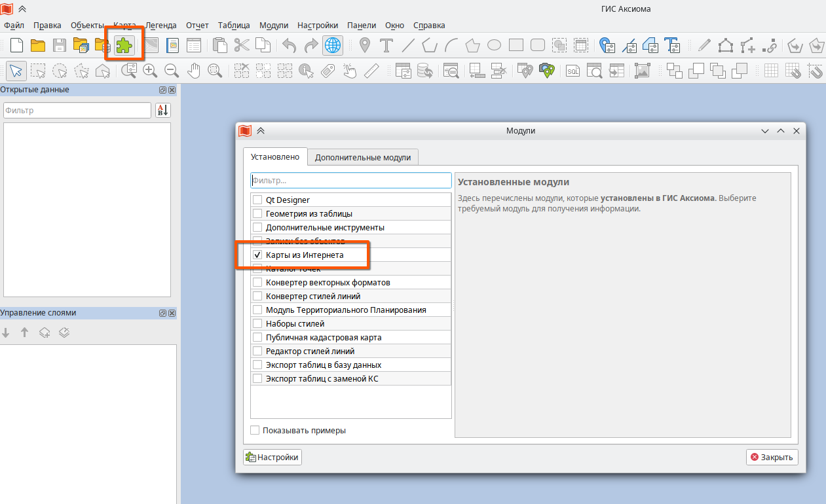Float the Управление слоями panel
The width and height of the screenshot is (826, 504).
click(162, 313)
